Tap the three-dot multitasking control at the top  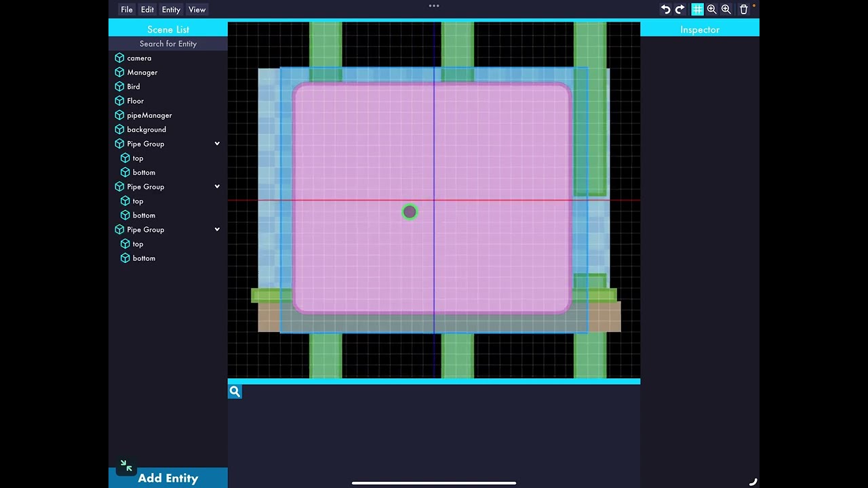coord(434,6)
